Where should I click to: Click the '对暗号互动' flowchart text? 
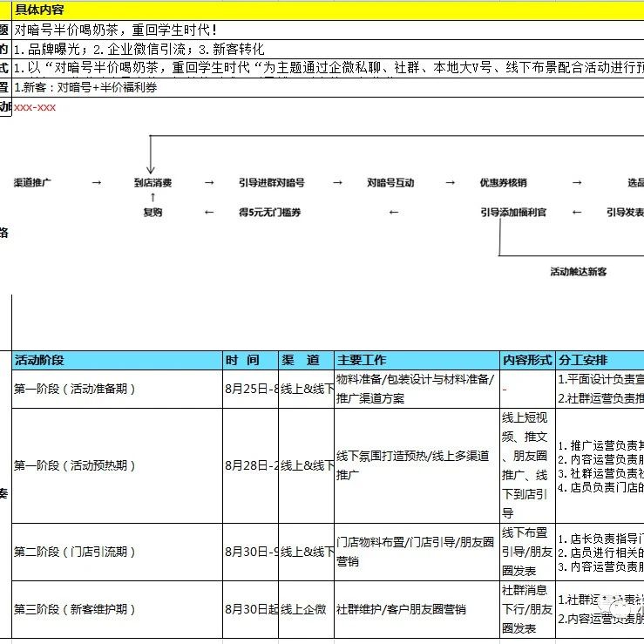[x=390, y=182]
